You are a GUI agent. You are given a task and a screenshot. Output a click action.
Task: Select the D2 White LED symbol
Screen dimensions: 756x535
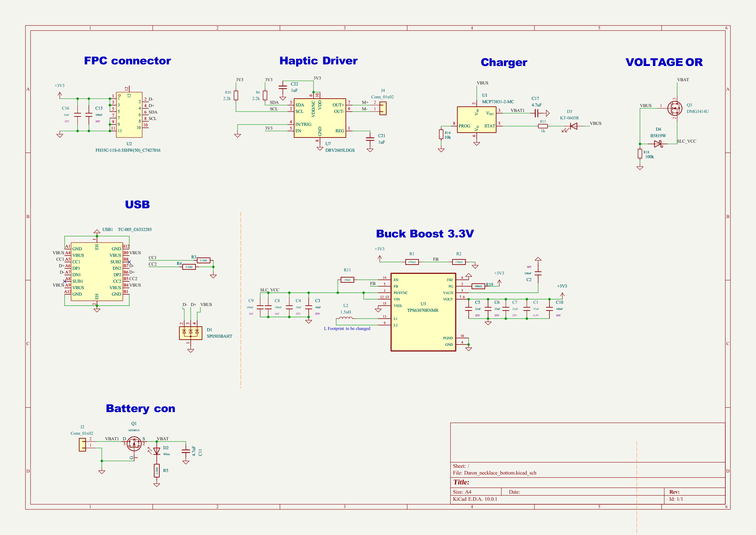coord(157,451)
